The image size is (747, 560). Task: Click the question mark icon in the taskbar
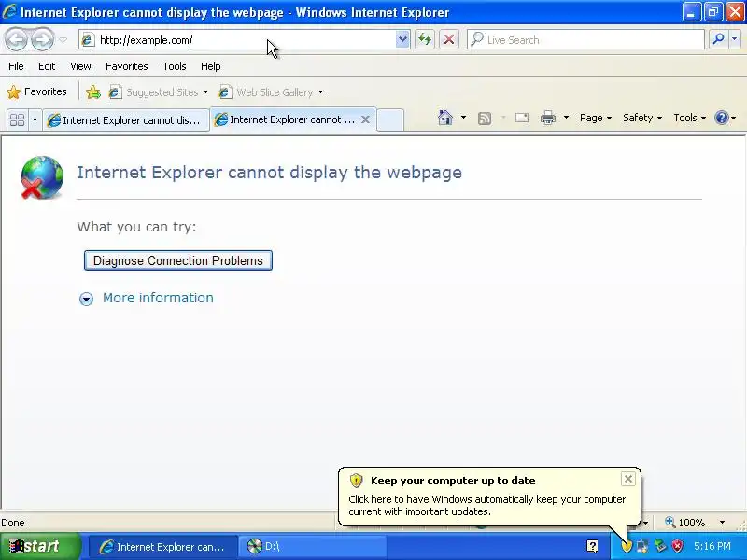pos(592,546)
